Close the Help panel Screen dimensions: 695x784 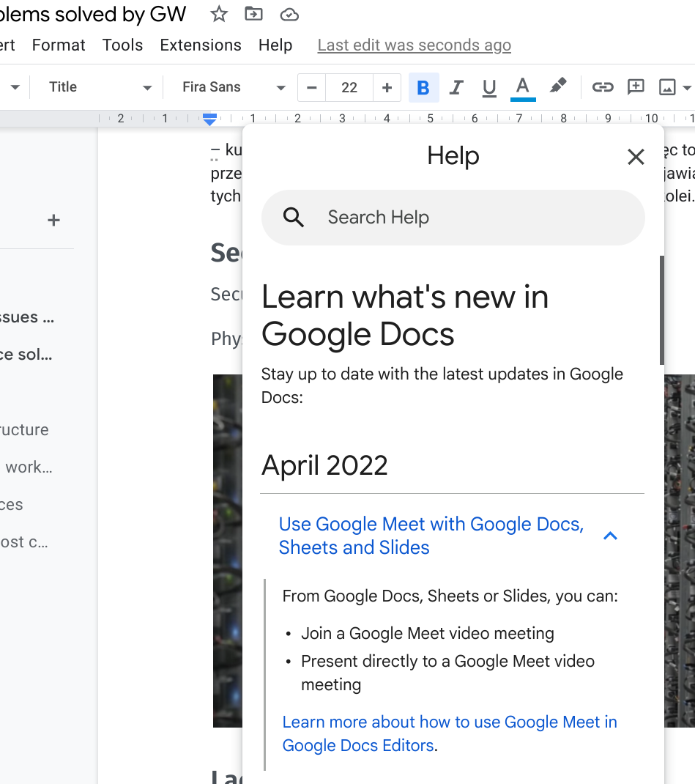pos(636,157)
